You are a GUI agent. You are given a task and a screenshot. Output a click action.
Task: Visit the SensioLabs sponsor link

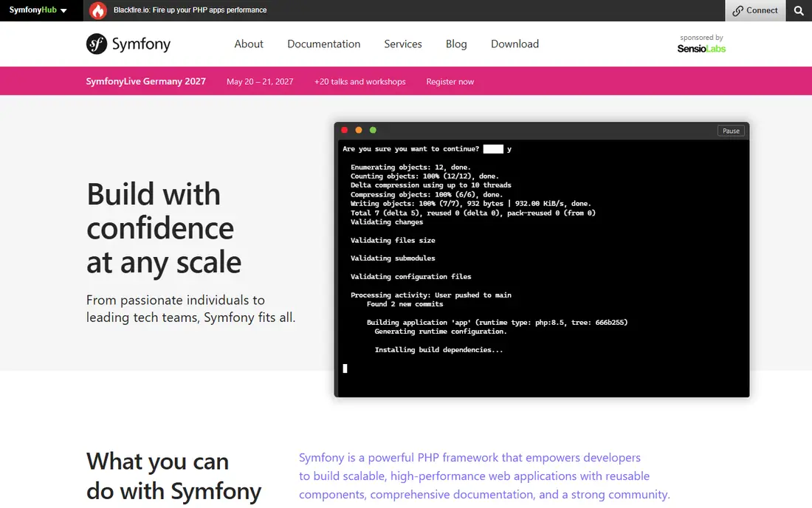701,48
